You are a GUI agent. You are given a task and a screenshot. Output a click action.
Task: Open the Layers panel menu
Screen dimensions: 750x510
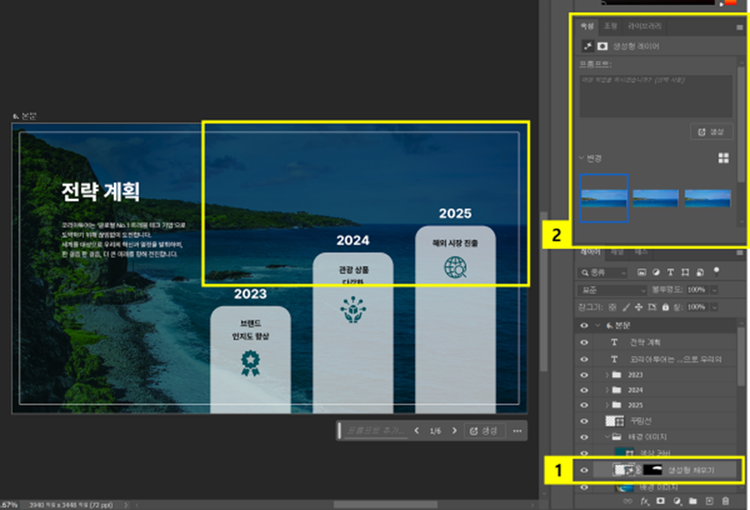pos(739,252)
